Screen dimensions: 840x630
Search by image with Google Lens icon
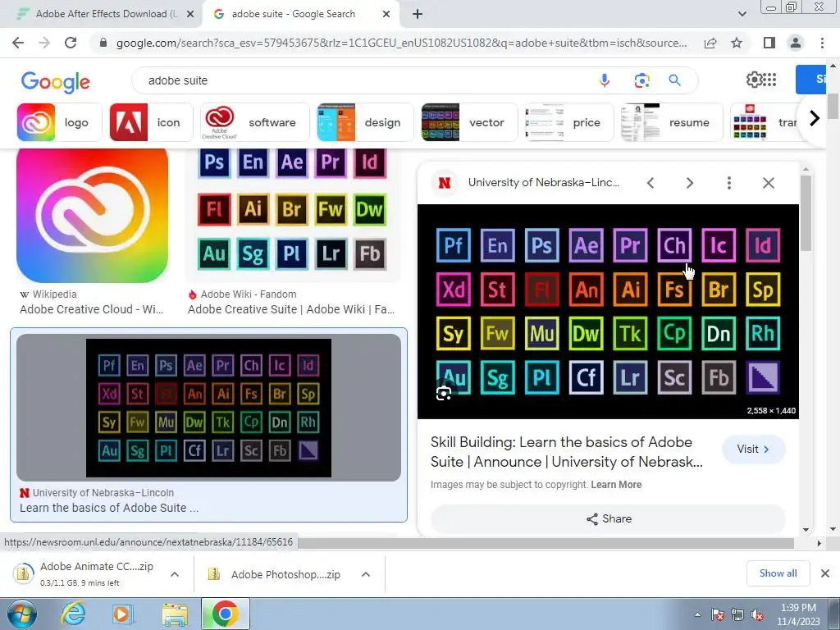coord(641,80)
